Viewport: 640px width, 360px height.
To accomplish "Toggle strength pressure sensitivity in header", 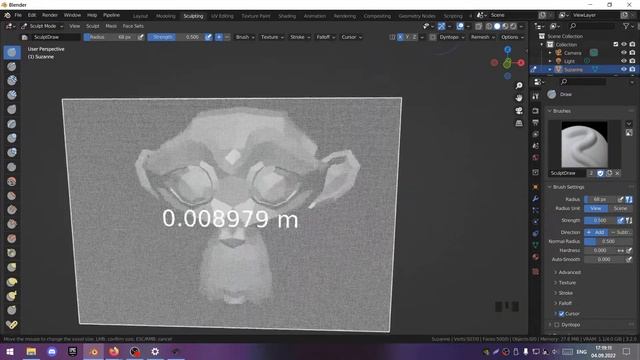I will click(208, 37).
